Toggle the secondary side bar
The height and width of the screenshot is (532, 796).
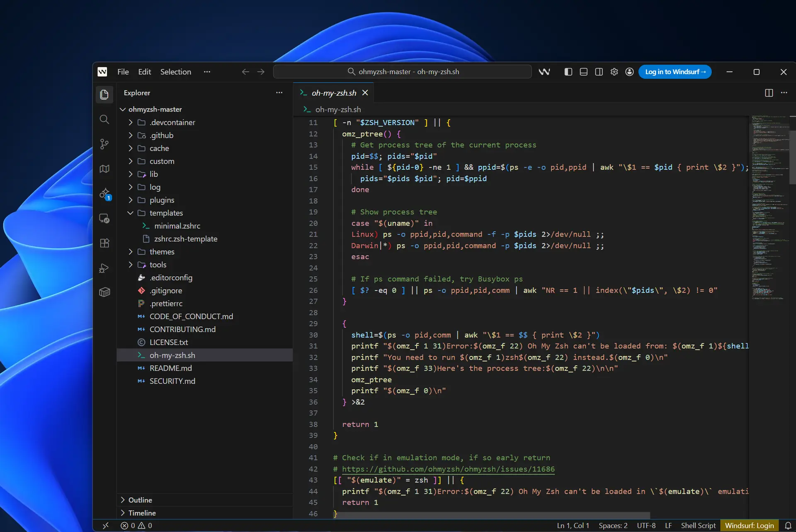599,72
